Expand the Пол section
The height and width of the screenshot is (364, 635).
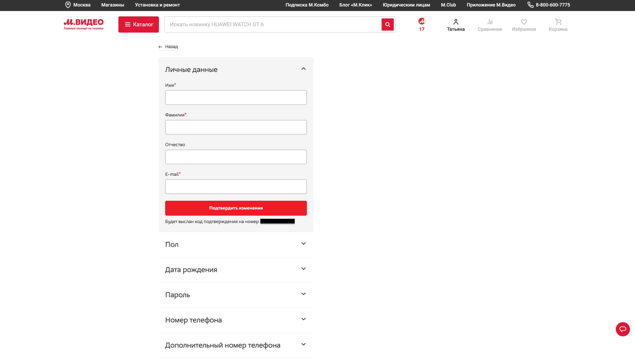click(303, 244)
